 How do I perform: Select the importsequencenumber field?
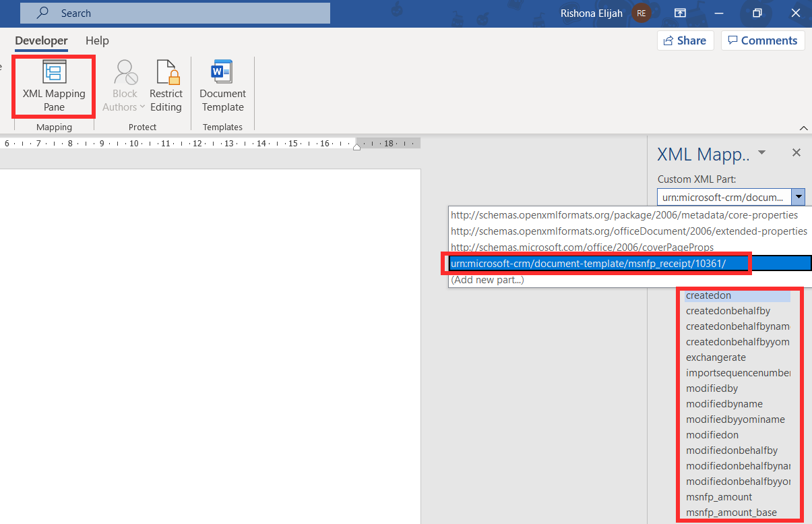(x=737, y=373)
